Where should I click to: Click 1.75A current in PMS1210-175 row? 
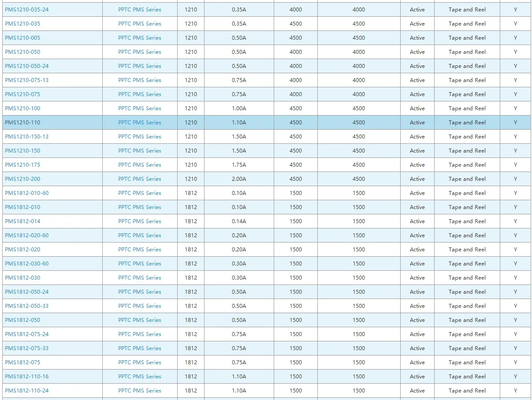pos(239,165)
